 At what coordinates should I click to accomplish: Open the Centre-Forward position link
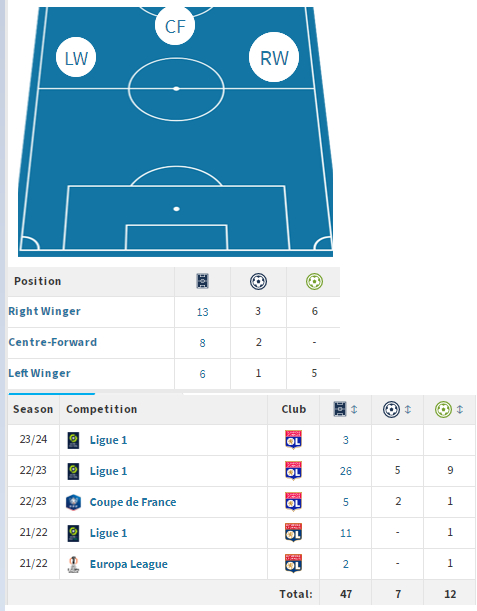tap(53, 342)
